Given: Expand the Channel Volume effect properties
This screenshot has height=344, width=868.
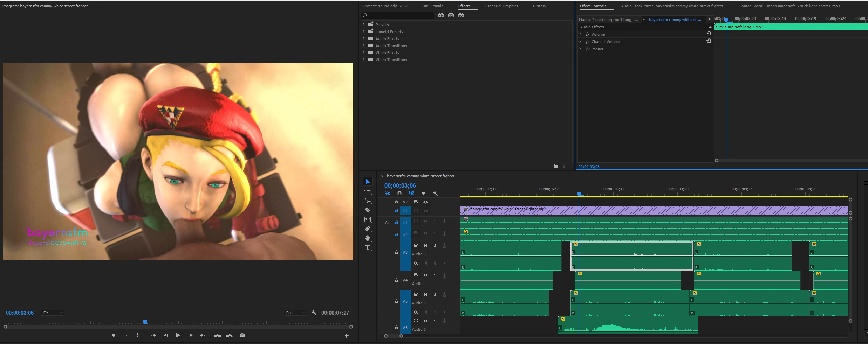Looking at the screenshot, I should tap(580, 41).
